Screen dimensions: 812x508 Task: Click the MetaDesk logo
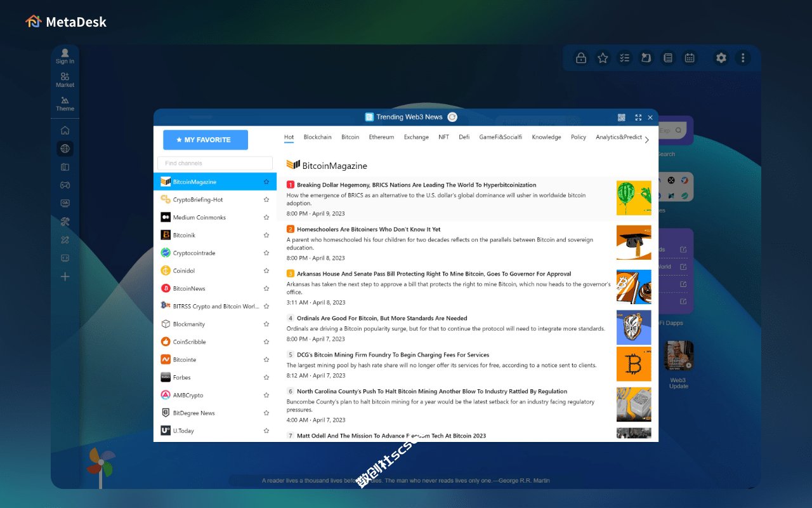click(x=66, y=22)
